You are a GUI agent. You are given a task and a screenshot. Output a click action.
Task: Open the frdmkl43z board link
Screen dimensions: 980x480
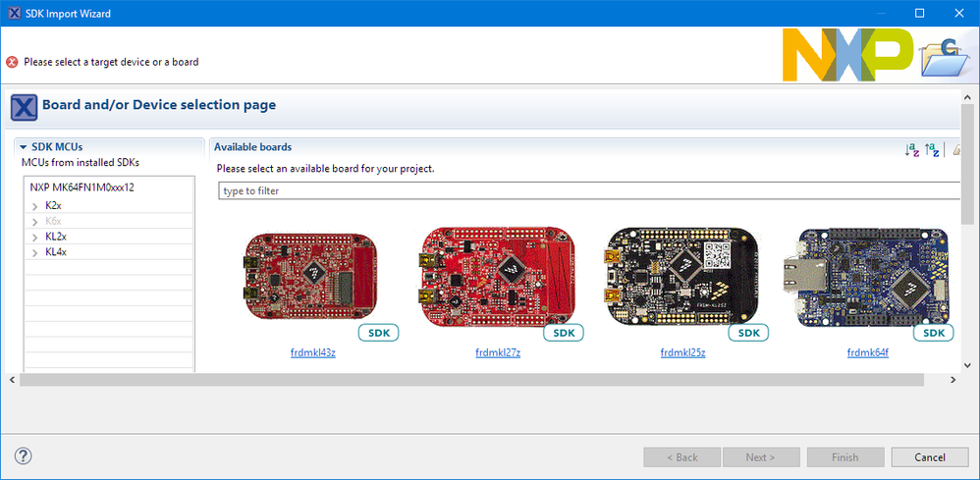pos(313,352)
